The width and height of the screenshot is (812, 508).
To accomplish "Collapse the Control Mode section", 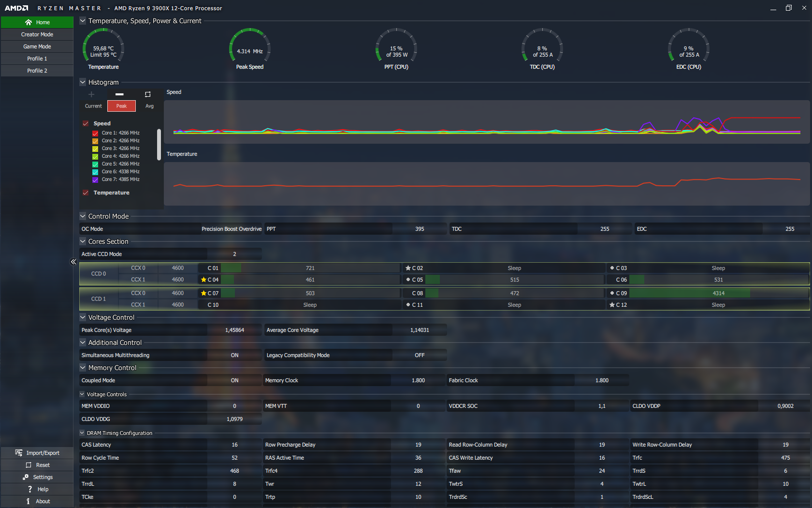I will [83, 216].
